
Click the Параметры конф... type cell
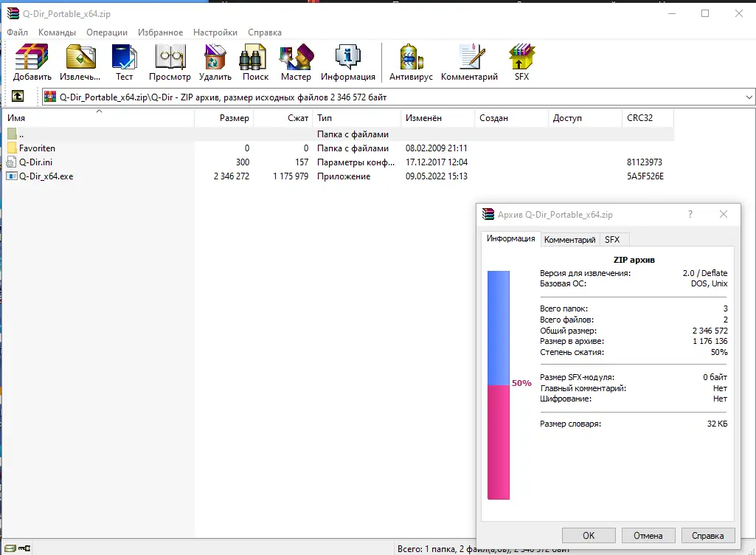(356, 162)
